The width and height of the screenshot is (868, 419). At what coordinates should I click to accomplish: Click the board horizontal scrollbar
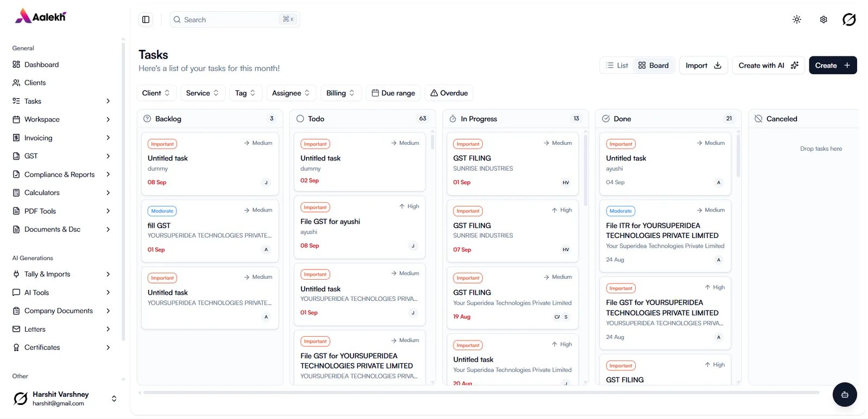481,392
